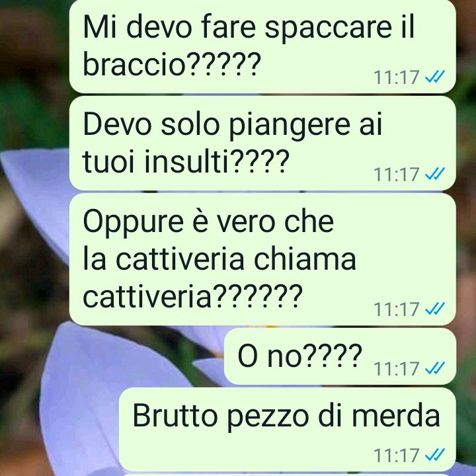
Task: Tap the partially visible bubble at bottom edge
Action: (x=288, y=475)
